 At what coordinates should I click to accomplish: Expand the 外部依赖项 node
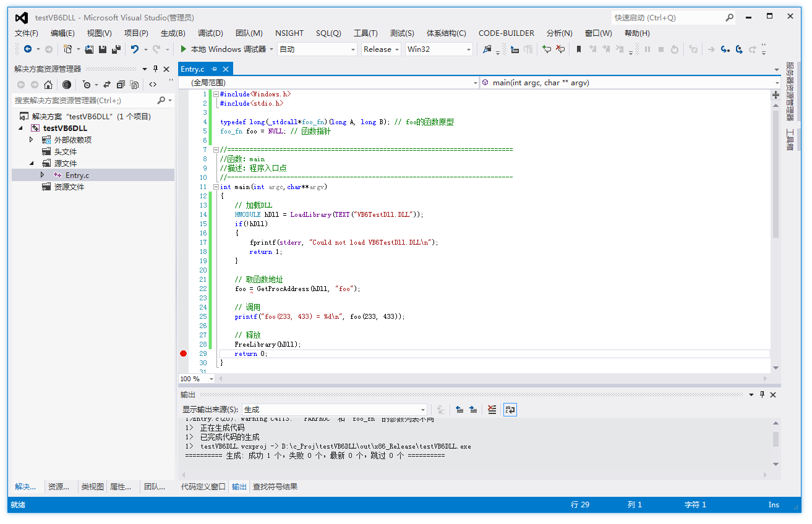(31, 140)
